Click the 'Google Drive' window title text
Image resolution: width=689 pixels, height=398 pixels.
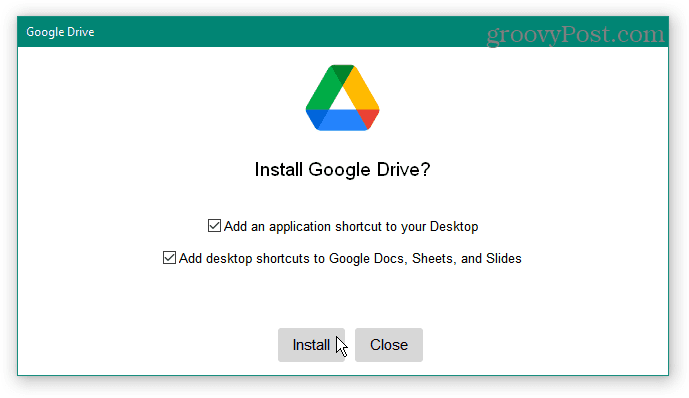point(60,32)
